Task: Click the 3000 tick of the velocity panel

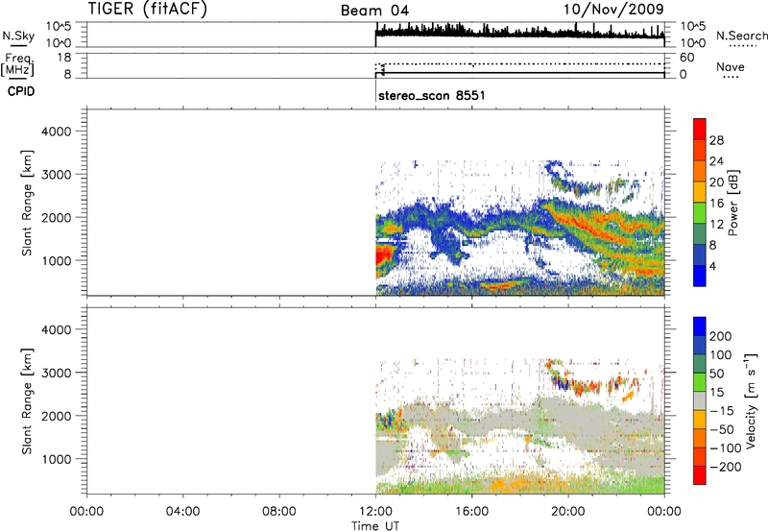Action: [x=56, y=373]
